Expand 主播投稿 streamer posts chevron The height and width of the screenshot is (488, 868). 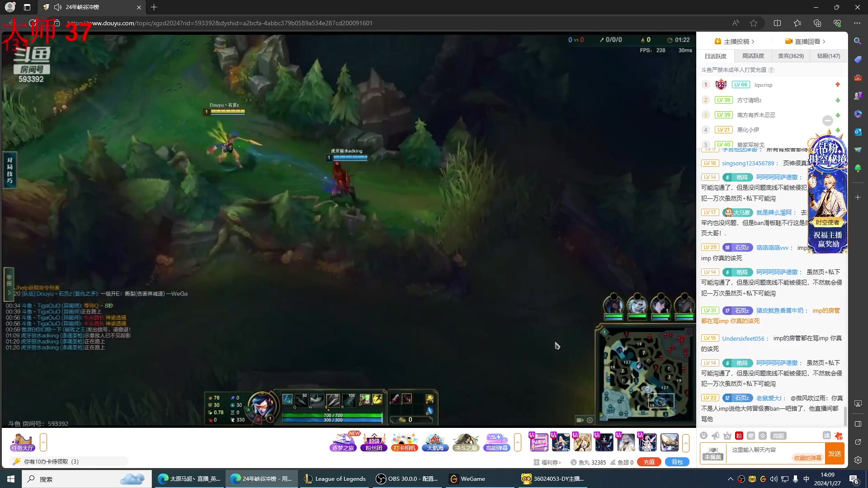pos(753,42)
